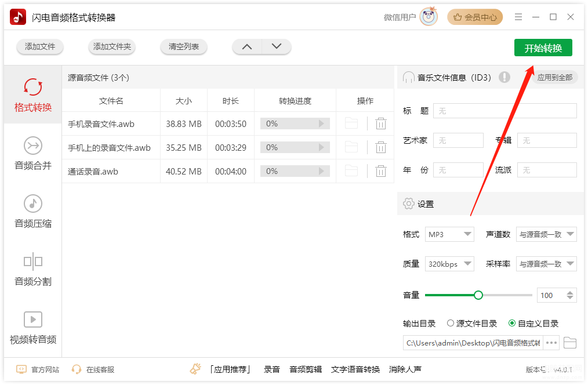This screenshot has width=588, height=385.
Task: Click the 应用推荐 party popper icon
Action: click(x=195, y=369)
